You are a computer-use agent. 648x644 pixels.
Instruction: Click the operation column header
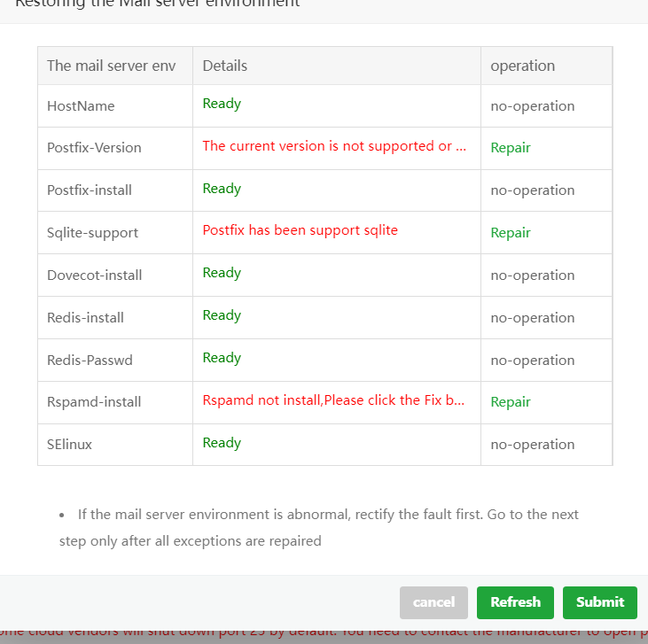(x=522, y=66)
